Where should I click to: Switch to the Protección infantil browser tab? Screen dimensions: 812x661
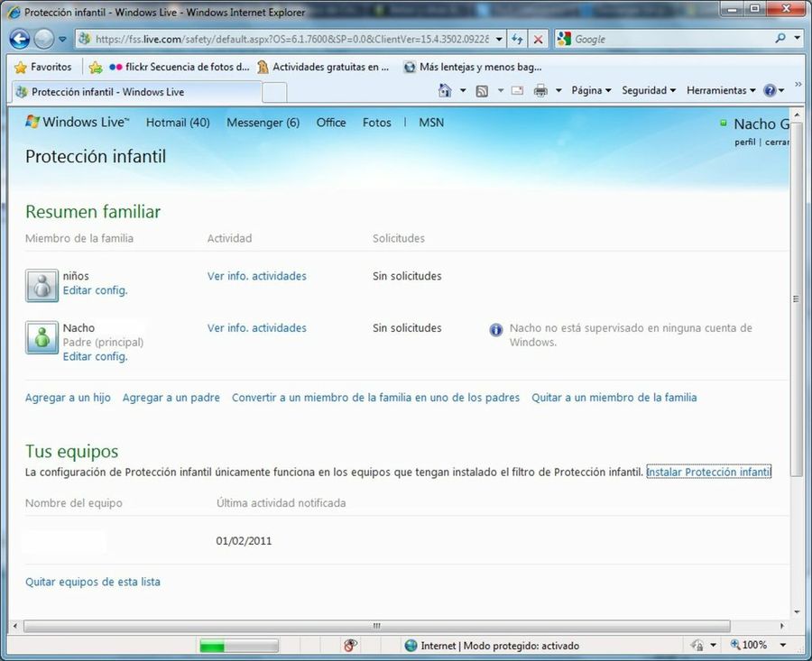click(108, 91)
